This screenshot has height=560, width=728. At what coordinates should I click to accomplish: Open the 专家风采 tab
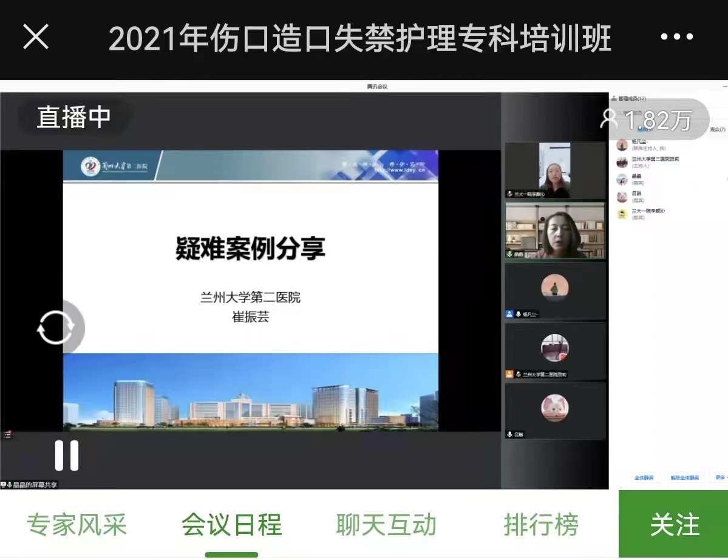[x=77, y=525]
